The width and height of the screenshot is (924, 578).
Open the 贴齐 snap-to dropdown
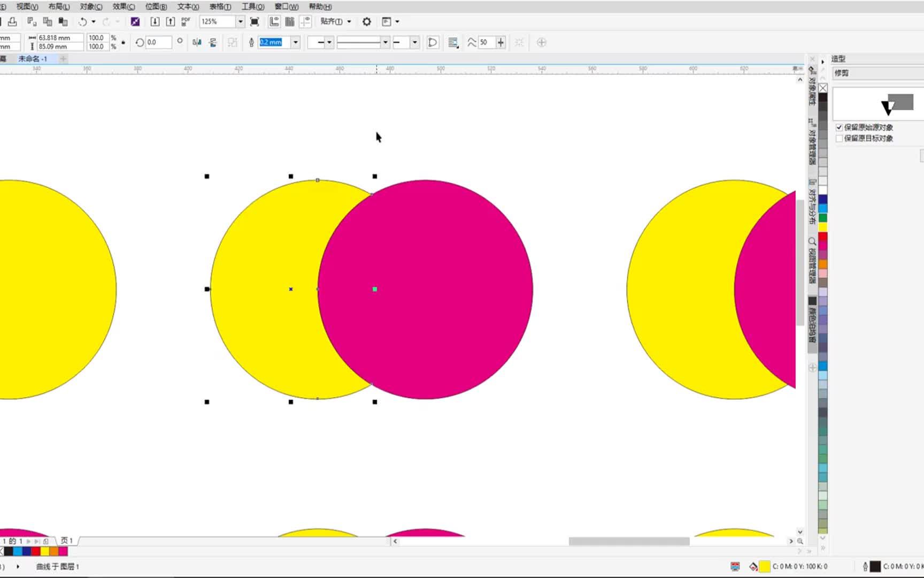tap(336, 21)
